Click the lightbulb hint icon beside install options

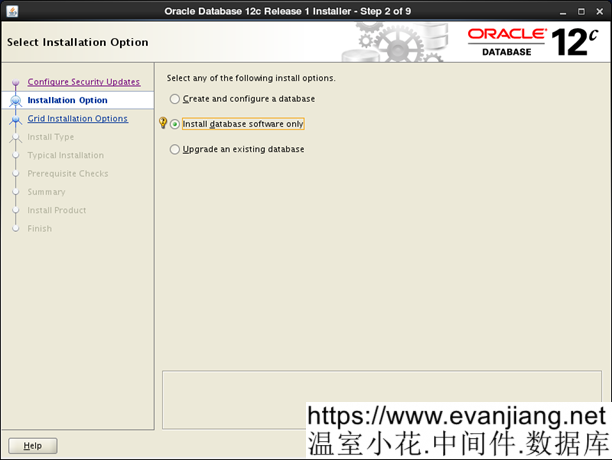(x=163, y=124)
